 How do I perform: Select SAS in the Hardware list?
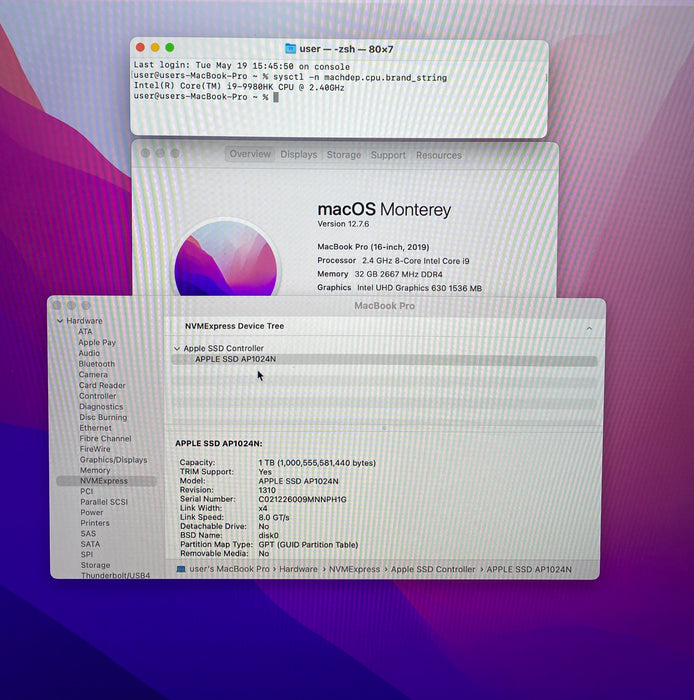point(88,533)
